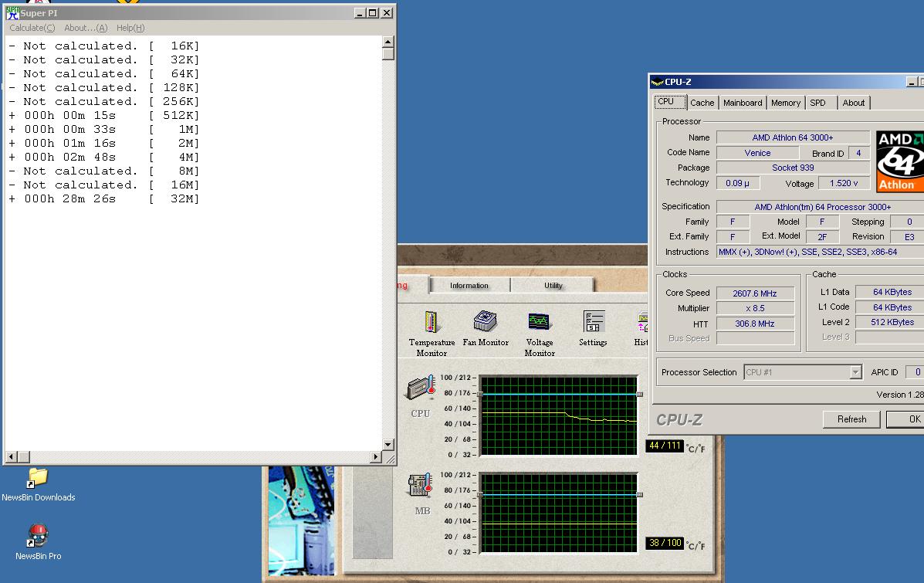Launch the NewsBin Pro desktop icon
The width and height of the screenshot is (924, 583).
pos(38,535)
